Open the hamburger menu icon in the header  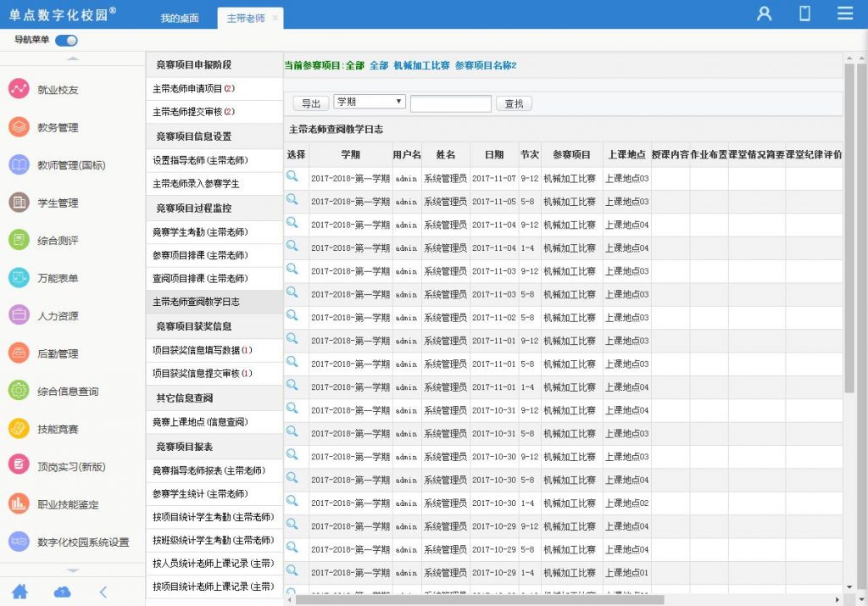click(x=845, y=14)
